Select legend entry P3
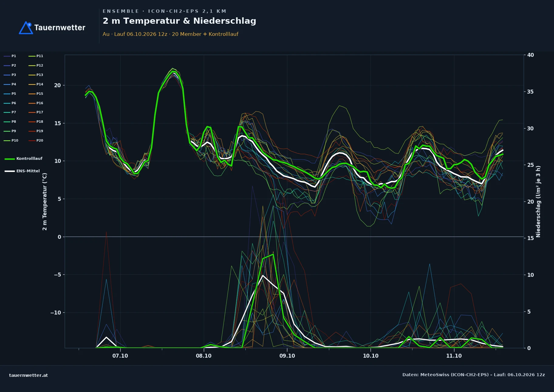 [10, 75]
